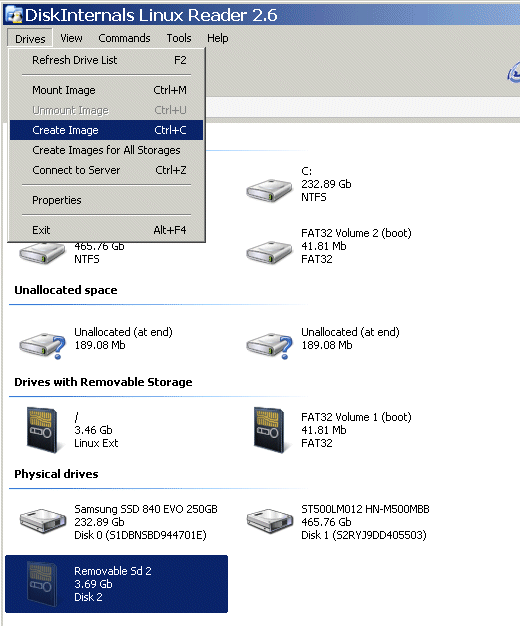Click "FAT32 Volume 1 (boot)" label
520x626 pixels.
pyautogui.click(x=356, y=417)
